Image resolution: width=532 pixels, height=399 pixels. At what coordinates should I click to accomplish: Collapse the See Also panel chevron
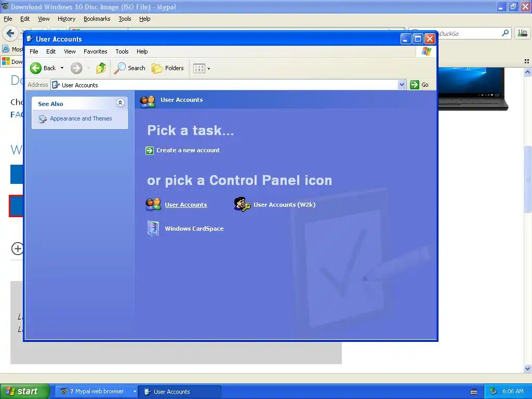click(120, 103)
